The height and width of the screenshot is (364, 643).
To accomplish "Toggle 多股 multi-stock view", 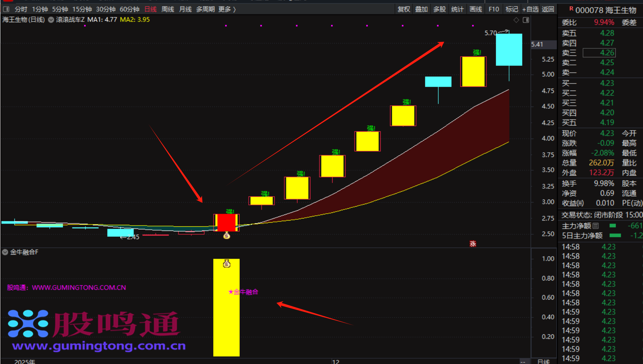I will click(439, 9).
